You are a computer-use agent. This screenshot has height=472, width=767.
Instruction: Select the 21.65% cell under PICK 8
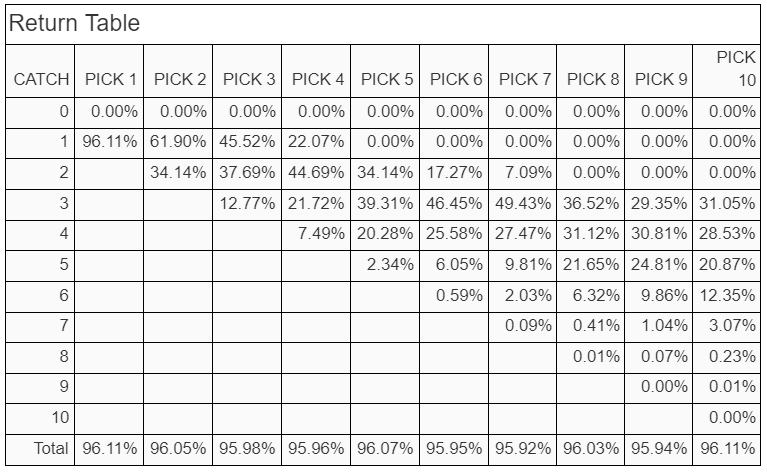[x=591, y=264]
